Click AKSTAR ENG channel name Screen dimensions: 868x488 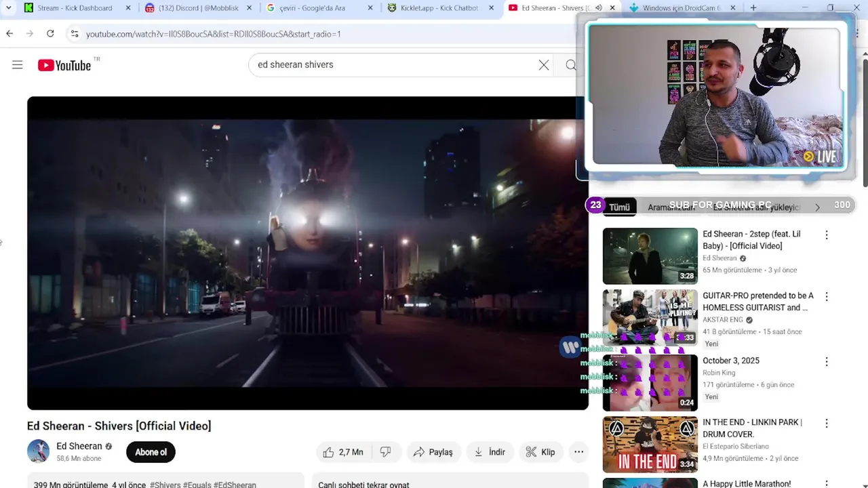click(722, 320)
